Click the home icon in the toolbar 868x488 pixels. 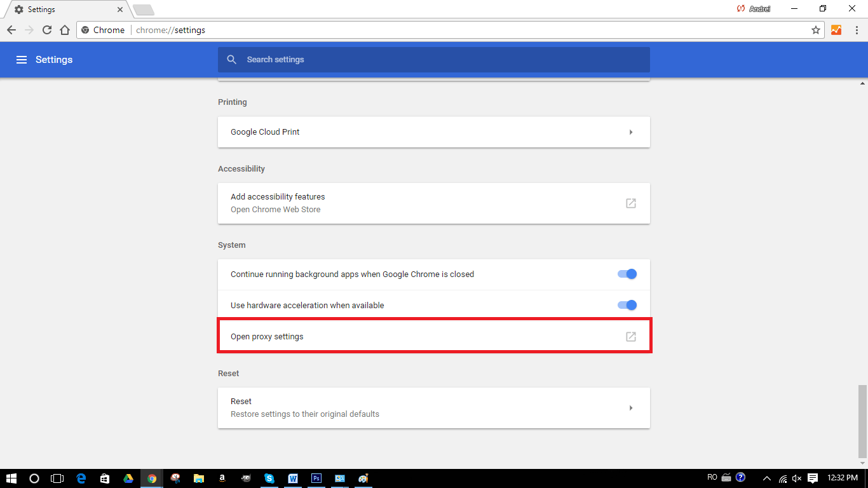(64, 30)
